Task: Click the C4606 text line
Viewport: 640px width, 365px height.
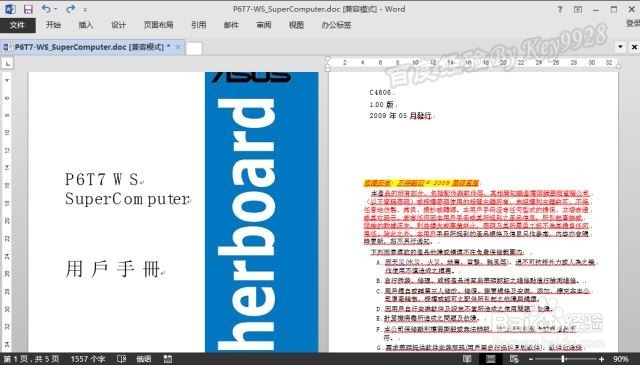Action: coord(380,93)
